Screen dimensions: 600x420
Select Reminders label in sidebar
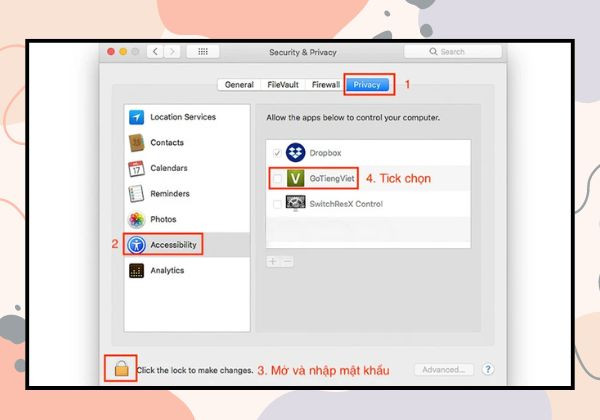click(170, 194)
